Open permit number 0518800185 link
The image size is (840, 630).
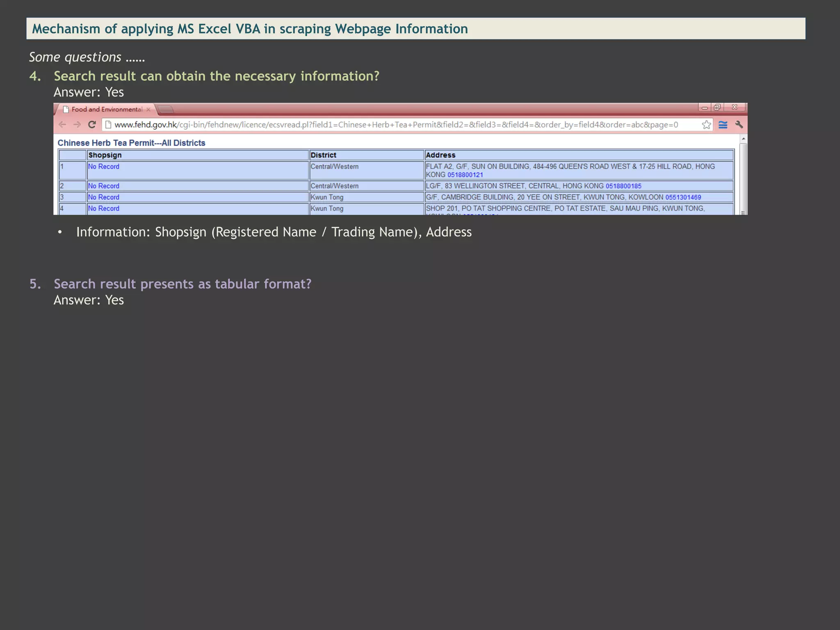click(x=623, y=186)
